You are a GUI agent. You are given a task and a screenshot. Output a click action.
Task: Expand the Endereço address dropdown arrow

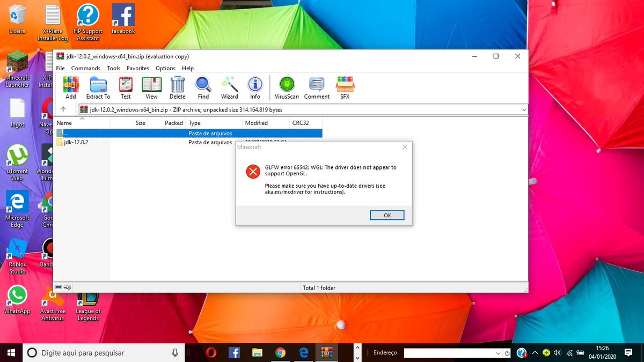tap(498, 353)
